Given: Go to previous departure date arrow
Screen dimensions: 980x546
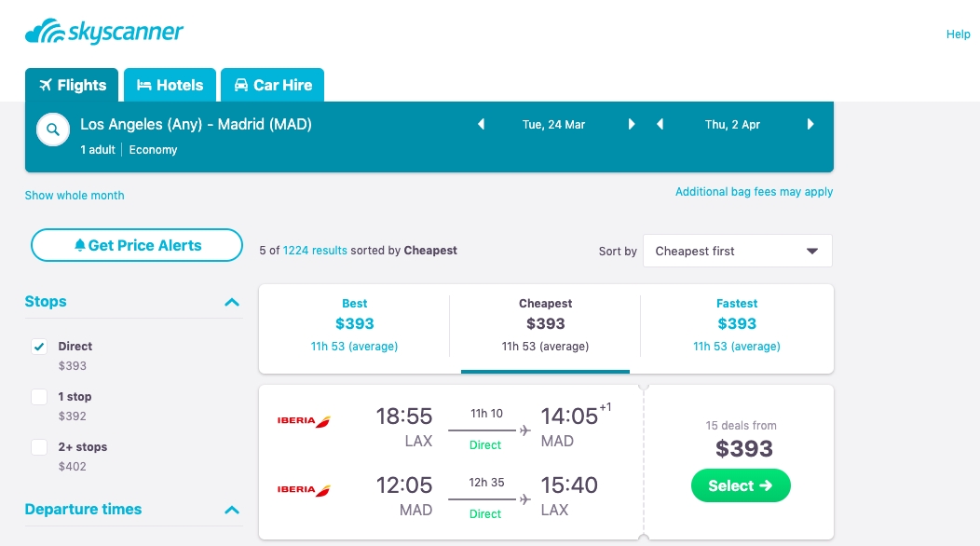Looking at the screenshot, I should 482,125.
